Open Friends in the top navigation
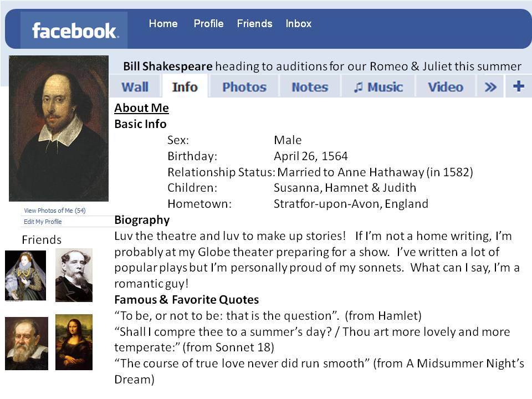 [x=254, y=23]
